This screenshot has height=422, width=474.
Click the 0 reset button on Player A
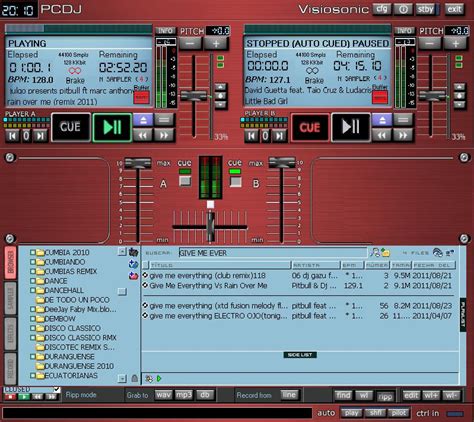point(26,136)
